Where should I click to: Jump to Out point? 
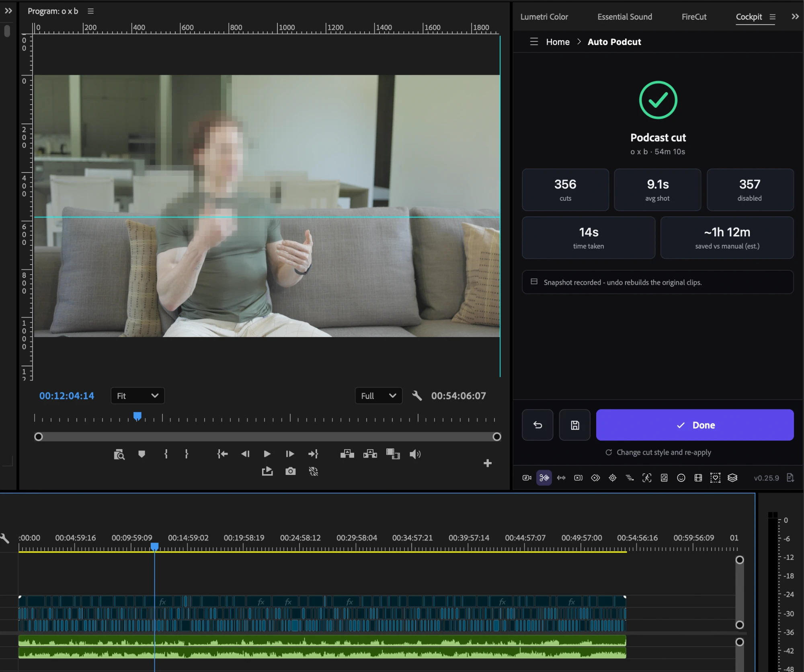313,454
